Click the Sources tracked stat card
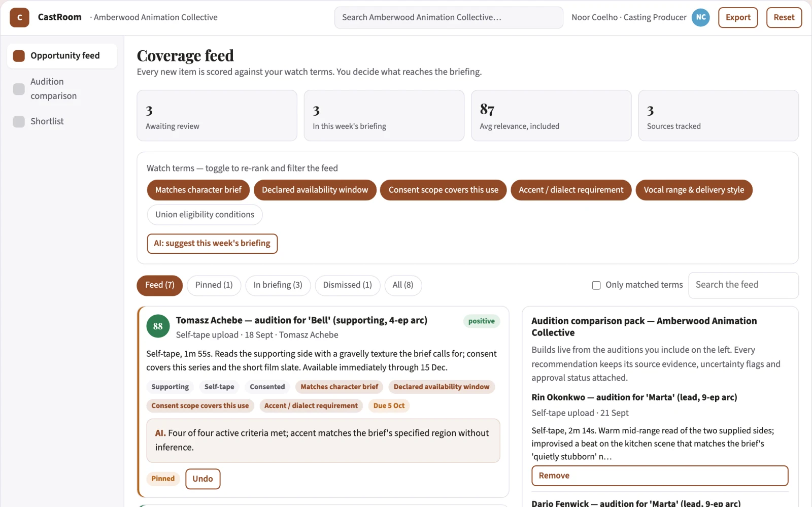The image size is (812, 507). [x=719, y=116]
